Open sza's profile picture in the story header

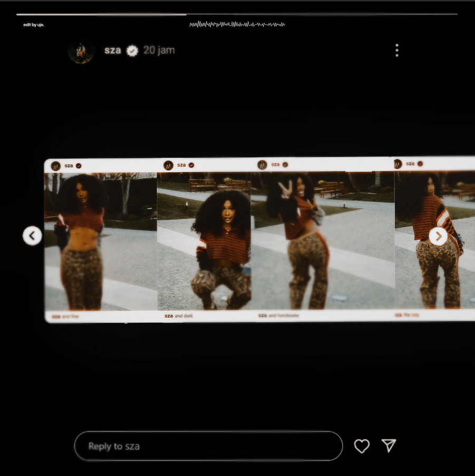81,51
